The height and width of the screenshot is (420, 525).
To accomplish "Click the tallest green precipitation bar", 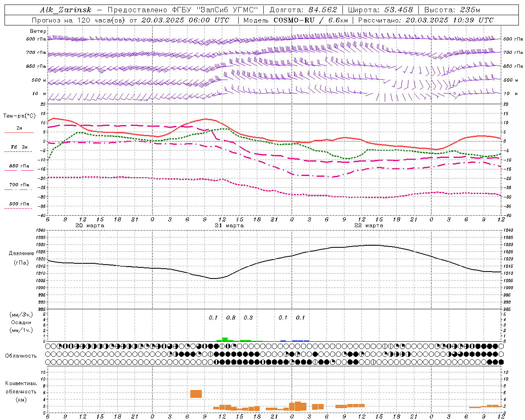I will coord(225,339).
